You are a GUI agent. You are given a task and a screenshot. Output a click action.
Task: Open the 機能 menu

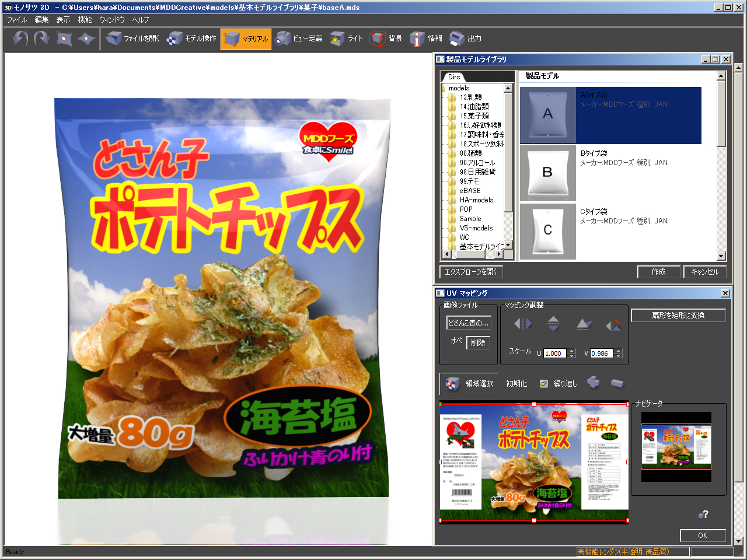[x=85, y=20]
